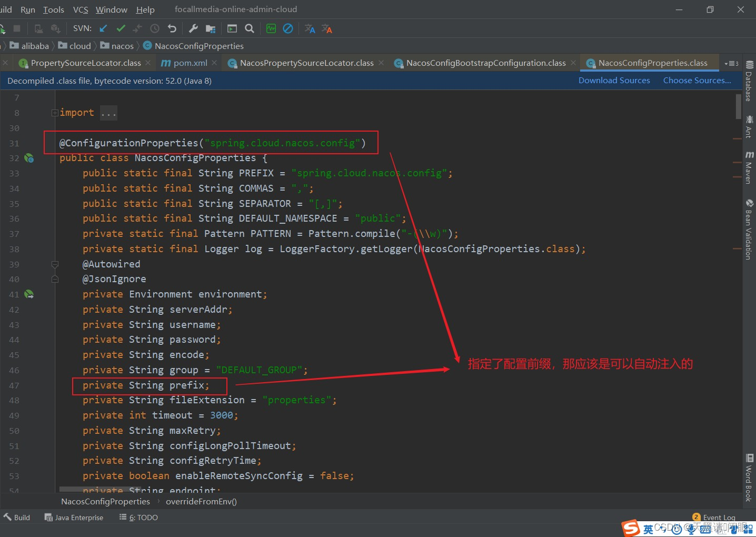Click 'prefix' field on line 47
This screenshot has height=537, width=756.
pyautogui.click(x=186, y=385)
